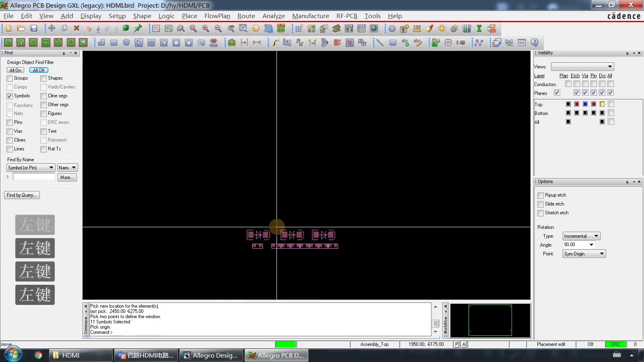Image resolution: width=644 pixels, height=362 pixels.
Task: Click the Add Circle shape icon
Action: point(126,42)
